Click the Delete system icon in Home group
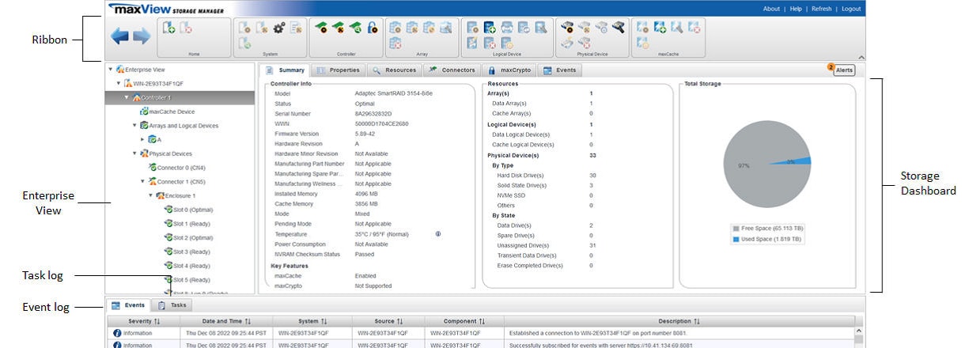Viewport: 980px width, 348px height. click(x=186, y=28)
